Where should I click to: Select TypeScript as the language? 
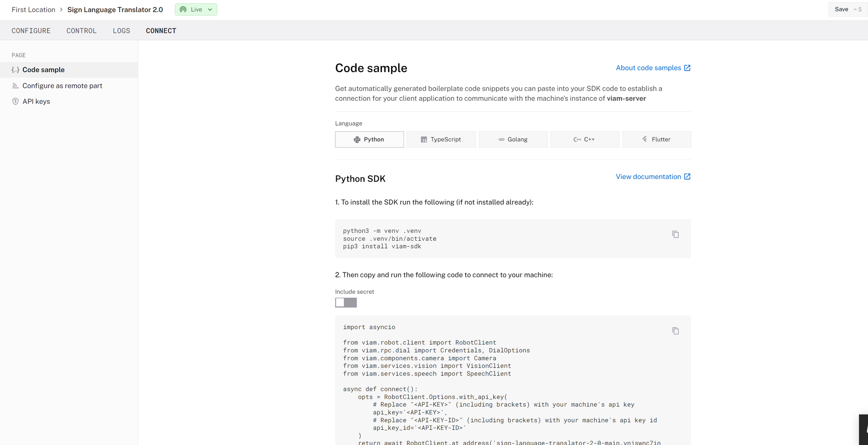(441, 139)
